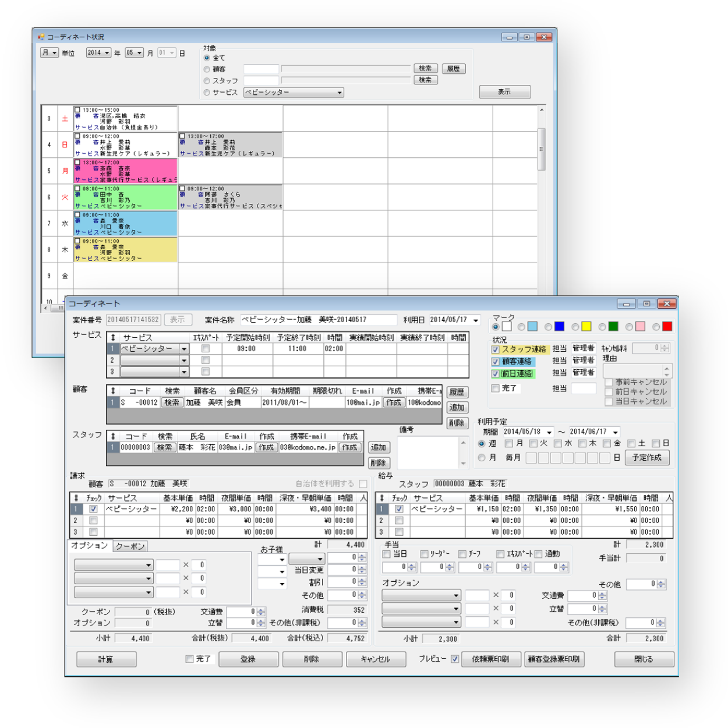Check the 完了 checkbox in status panel
Image resolution: width=728 pixels, height=728 pixels.
(496, 388)
